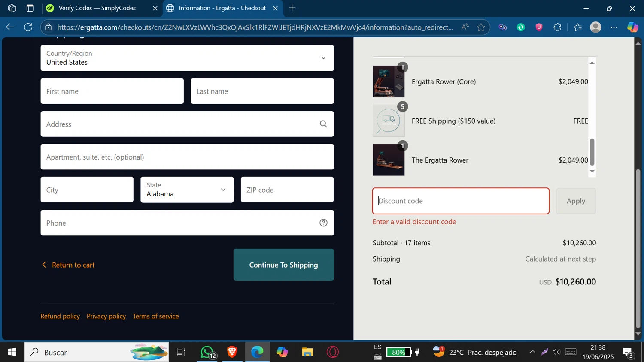The image size is (644, 362).
Task: Click the page vertical scrollbar thumb
Action: (x=638, y=249)
